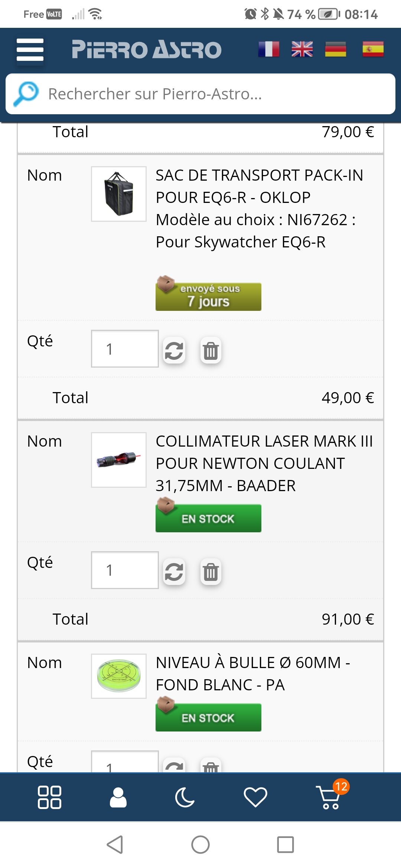Tap the search magnifier icon

point(26,94)
